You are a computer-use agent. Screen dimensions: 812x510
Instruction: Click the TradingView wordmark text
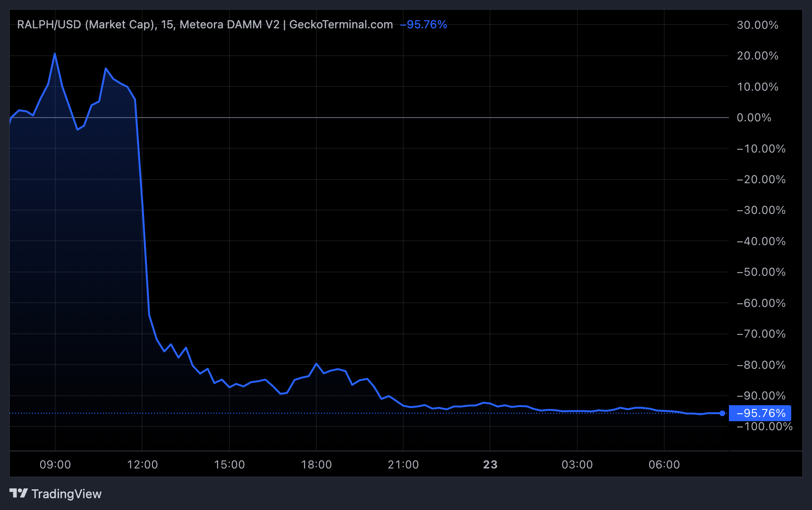(x=66, y=493)
